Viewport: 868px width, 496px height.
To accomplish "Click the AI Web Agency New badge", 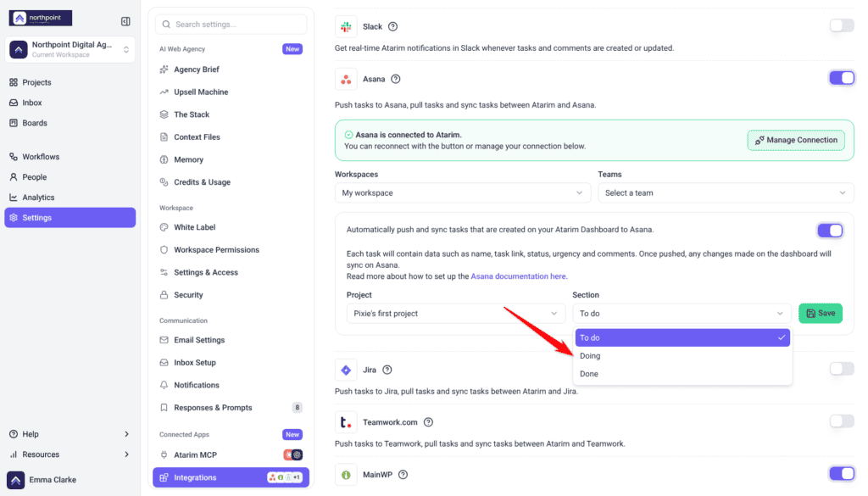I will [292, 48].
